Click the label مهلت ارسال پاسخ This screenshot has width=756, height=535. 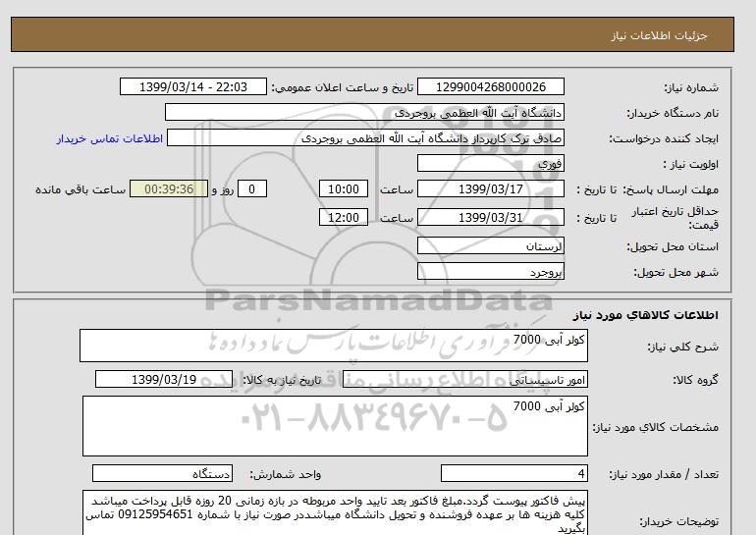(x=670, y=189)
